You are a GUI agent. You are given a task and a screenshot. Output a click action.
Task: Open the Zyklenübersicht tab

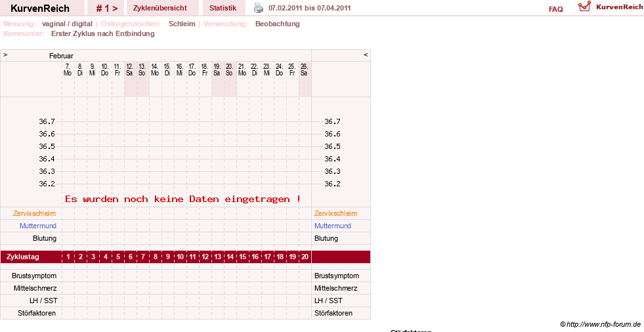click(x=160, y=9)
